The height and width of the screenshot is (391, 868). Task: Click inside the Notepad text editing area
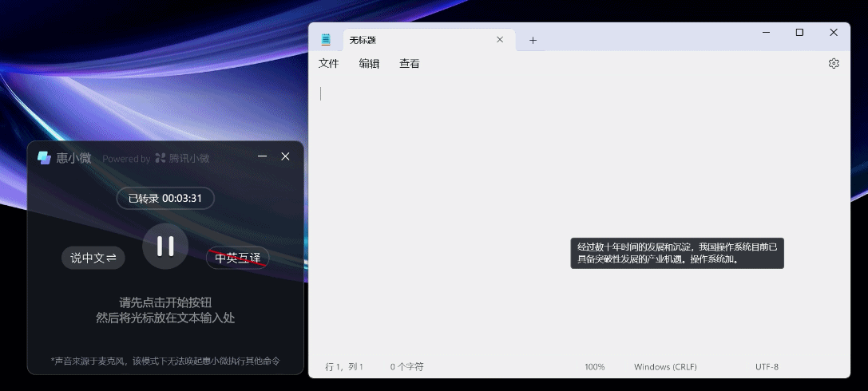[x=579, y=215]
